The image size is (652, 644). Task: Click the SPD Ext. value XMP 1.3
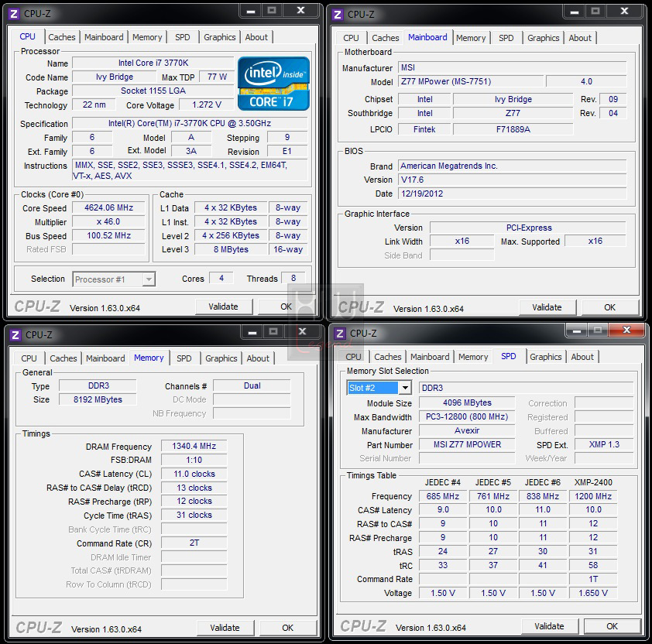pos(604,444)
